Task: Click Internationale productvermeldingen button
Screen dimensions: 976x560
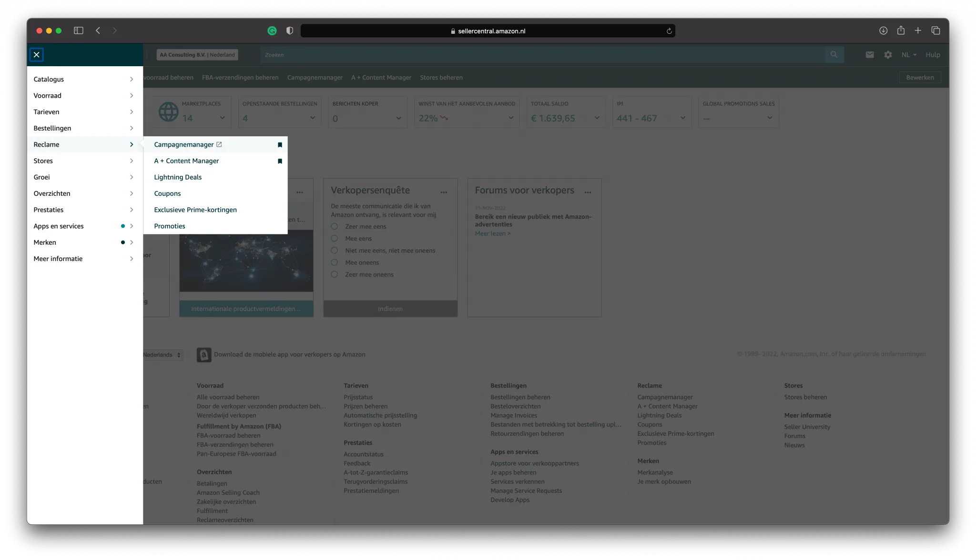Action: click(x=246, y=309)
